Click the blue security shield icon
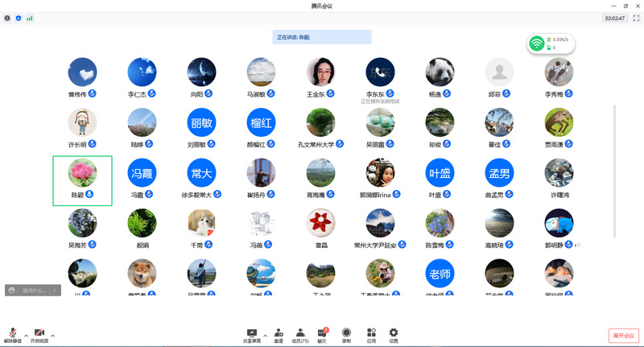This screenshot has width=644, height=347. pyautogui.click(x=19, y=18)
